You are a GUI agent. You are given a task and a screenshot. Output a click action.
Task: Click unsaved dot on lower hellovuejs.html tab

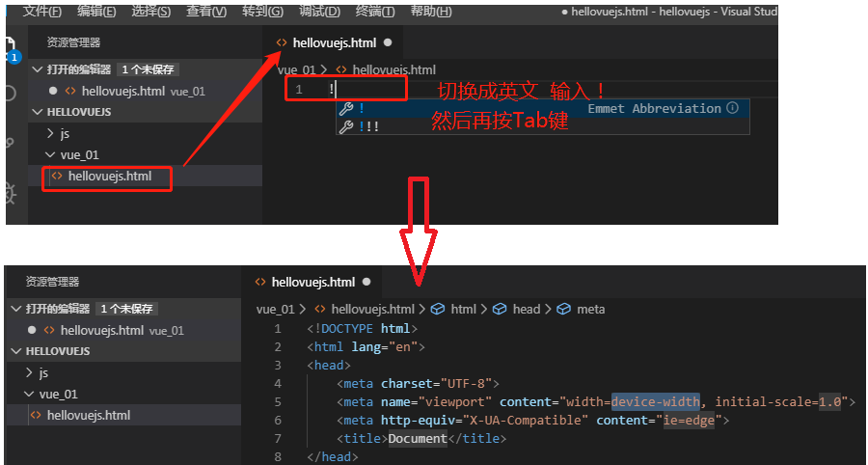pyautogui.click(x=366, y=282)
